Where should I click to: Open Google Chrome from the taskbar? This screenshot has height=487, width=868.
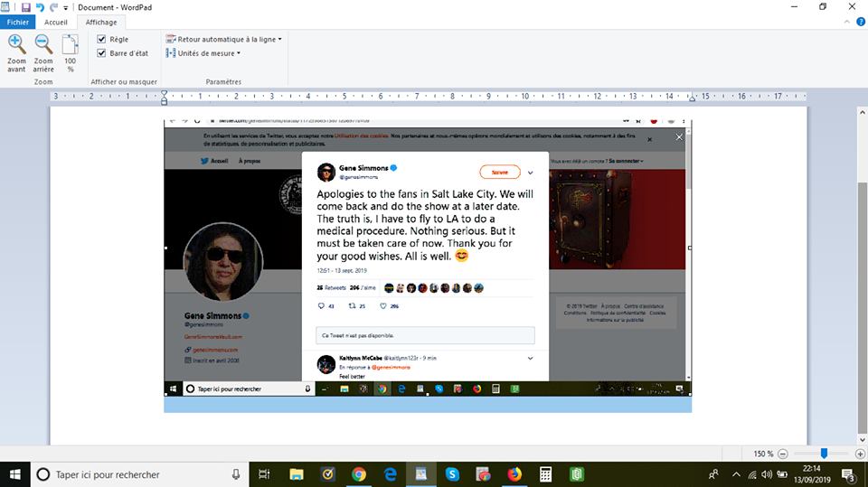point(359,474)
